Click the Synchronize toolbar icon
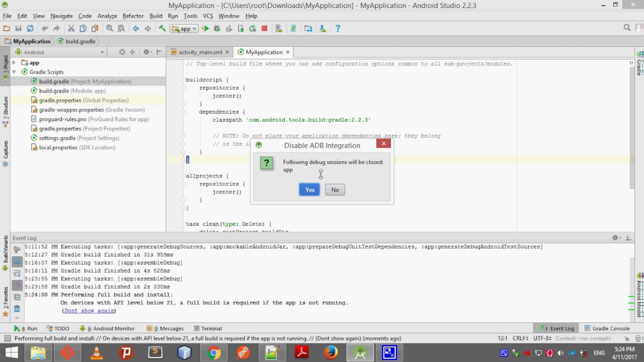The width and height of the screenshot is (644, 362). tap(30, 29)
